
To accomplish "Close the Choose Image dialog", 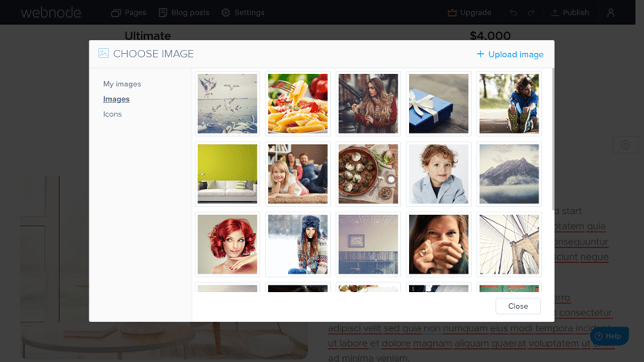I will point(518,306).
